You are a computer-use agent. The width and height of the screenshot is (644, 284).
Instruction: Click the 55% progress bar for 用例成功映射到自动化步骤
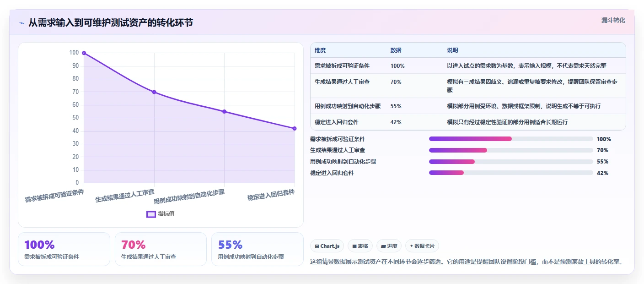coord(511,162)
